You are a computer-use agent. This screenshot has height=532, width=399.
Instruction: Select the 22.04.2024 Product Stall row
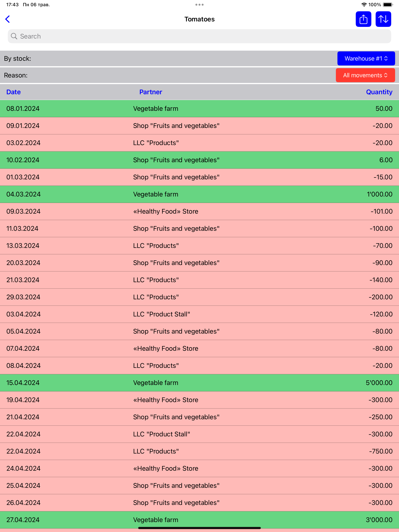pyautogui.click(x=199, y=434)
